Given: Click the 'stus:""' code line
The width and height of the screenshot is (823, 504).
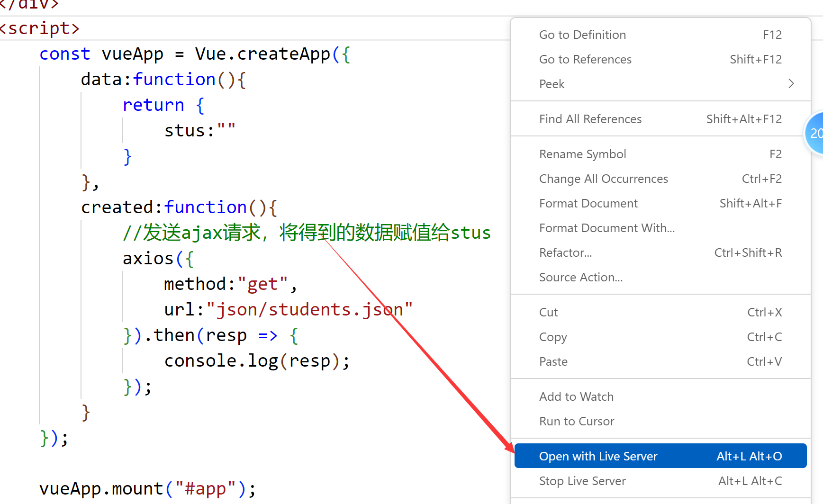Looking at the screenshot, I should pos(199,130).
